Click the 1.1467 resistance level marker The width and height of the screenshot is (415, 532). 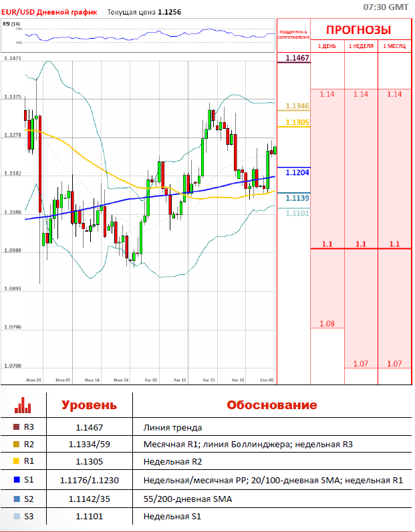[x=297, y=58]
